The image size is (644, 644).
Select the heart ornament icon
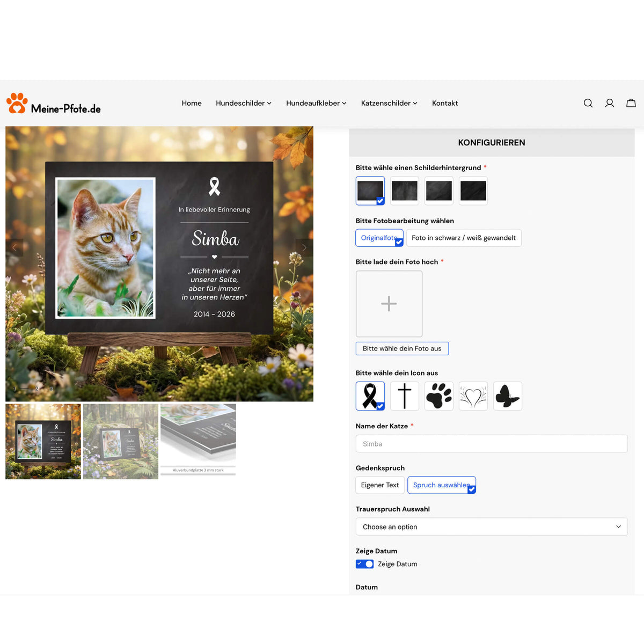coord(473,396)
